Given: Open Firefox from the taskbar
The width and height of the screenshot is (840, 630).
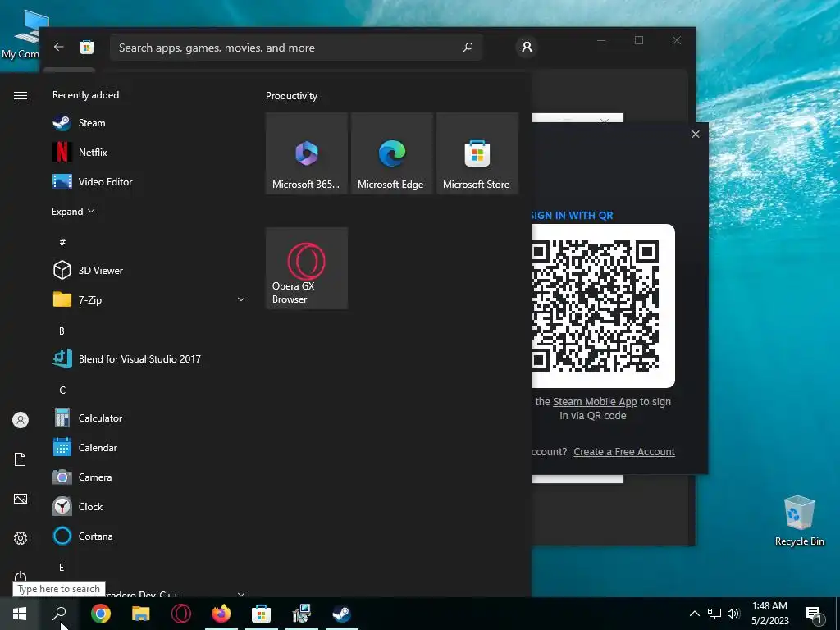Looking at the screenshot, I should tap(221, 614).
